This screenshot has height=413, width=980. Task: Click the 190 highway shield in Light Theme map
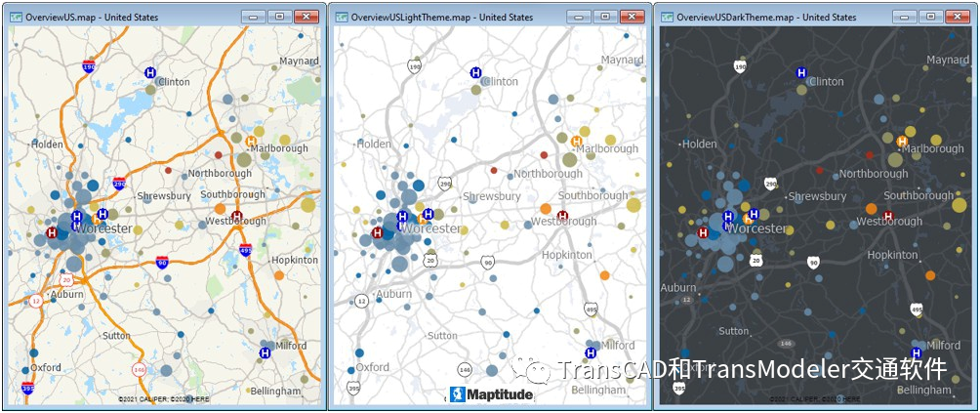coord(414,66)
